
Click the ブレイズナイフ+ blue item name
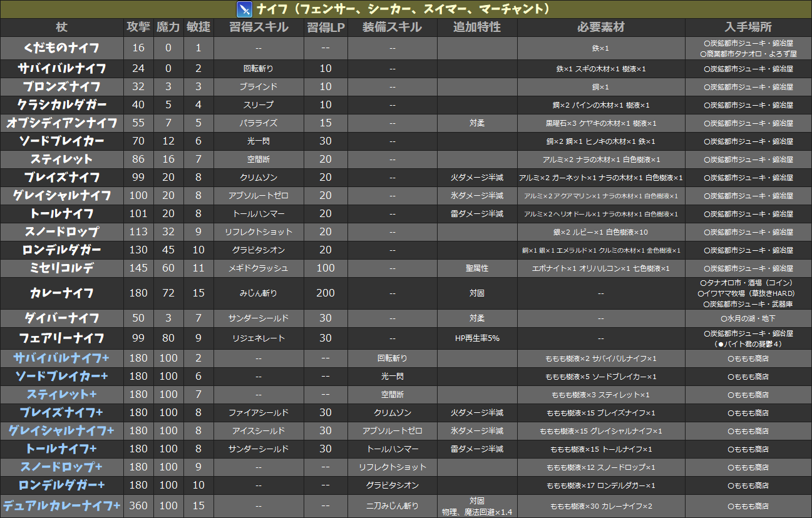(x=62, y=413)
